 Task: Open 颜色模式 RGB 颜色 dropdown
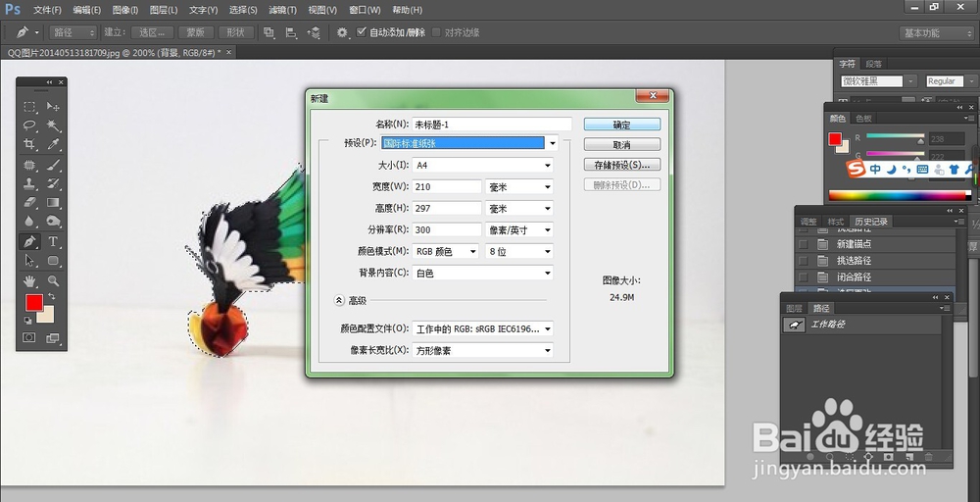tap(445, 251)
